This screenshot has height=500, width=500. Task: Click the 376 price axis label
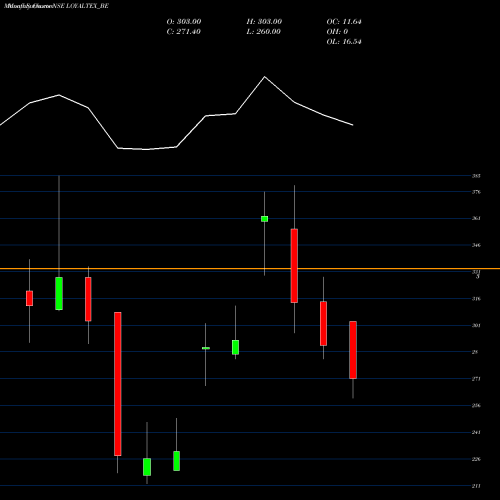(476, 192)
